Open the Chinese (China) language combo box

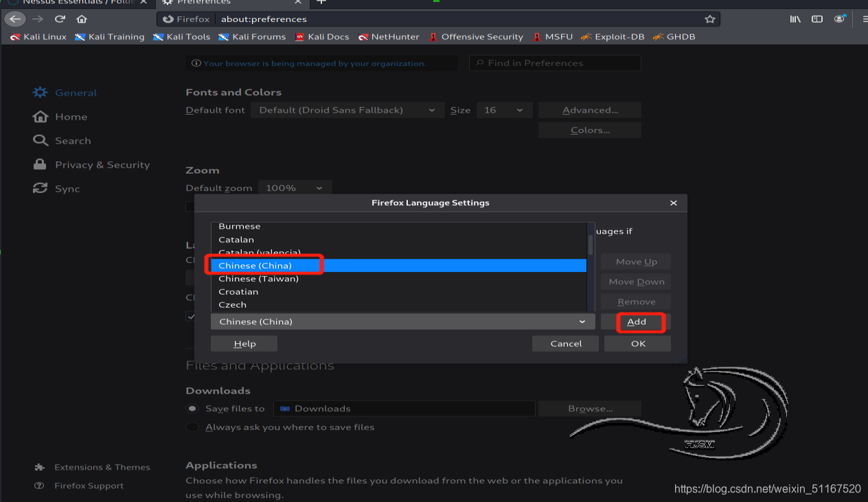point(403,321)
